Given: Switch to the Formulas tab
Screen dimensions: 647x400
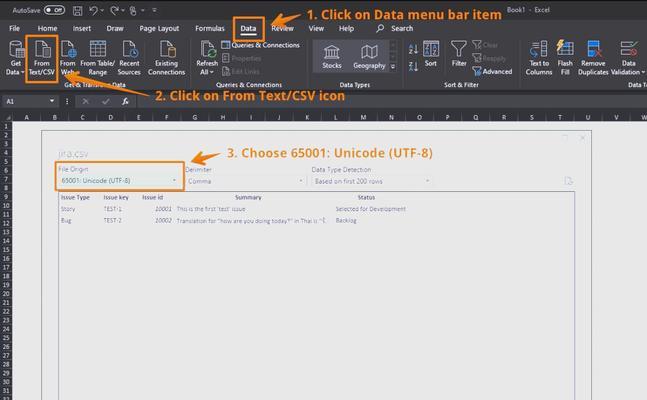Looking at the screenshot, I should pyautogui.click(x=210, y=28).
